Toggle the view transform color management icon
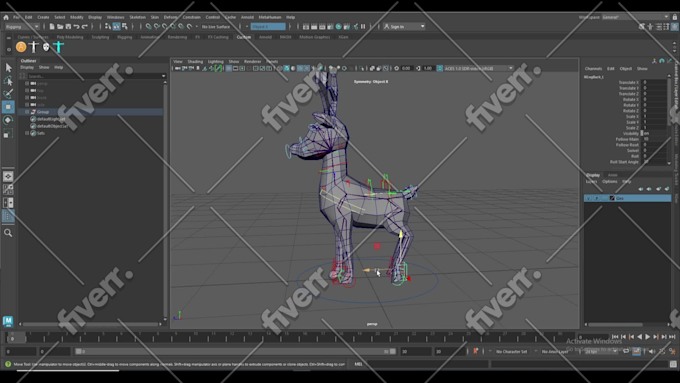The height and width of the screenshot is (383, 680). (439, 69)
